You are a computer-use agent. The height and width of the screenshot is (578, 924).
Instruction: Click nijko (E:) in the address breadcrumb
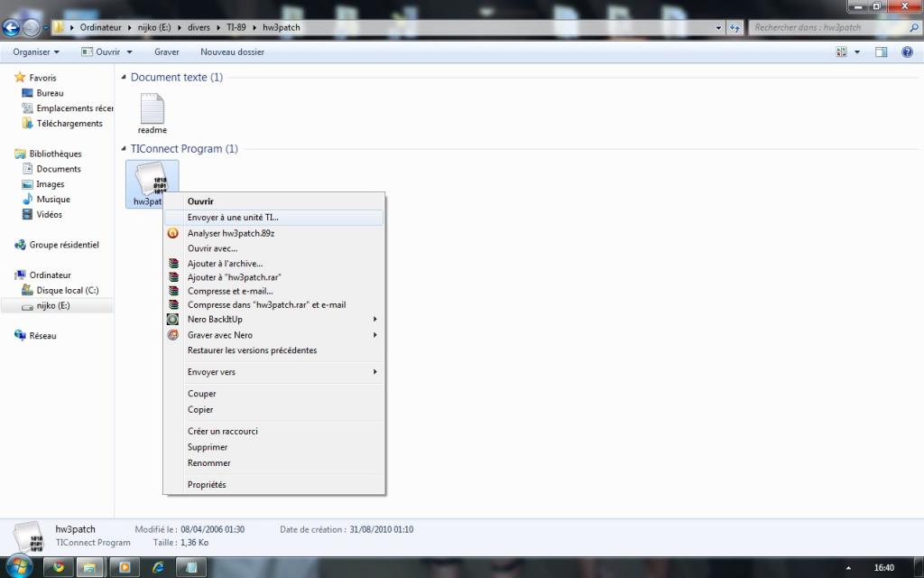point(154,27)
